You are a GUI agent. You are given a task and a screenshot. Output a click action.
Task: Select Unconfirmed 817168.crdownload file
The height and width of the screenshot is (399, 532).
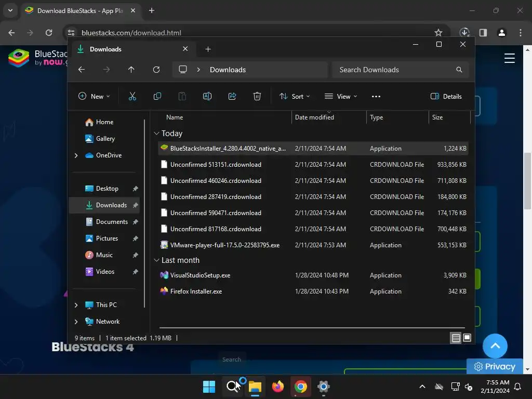coord(313,229)
